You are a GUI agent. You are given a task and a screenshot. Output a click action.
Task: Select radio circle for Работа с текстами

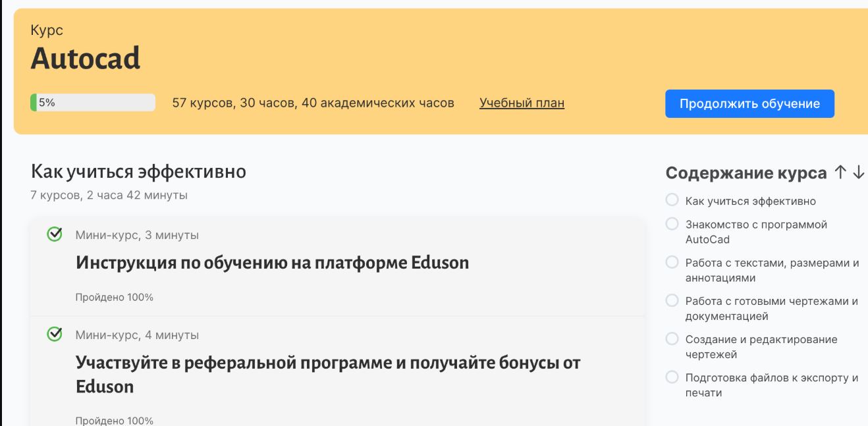pyautogui.click(x=672, y=263)
